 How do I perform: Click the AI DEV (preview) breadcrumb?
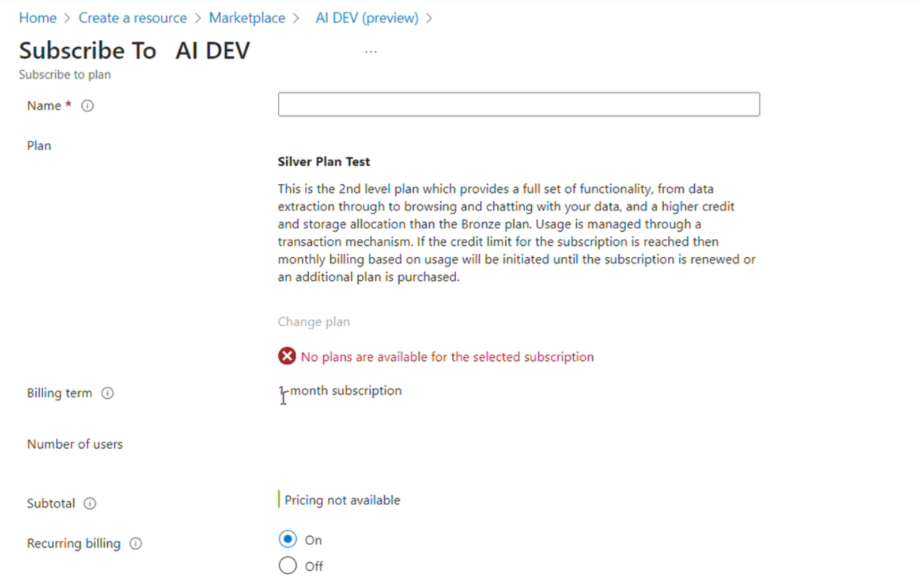[x=366, y=17]
